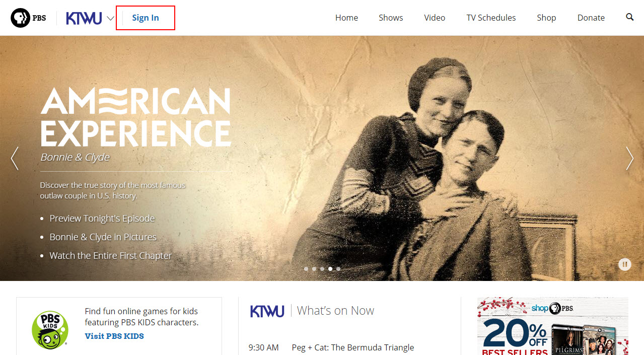Open the Shows menu item

tap(391, 18)
